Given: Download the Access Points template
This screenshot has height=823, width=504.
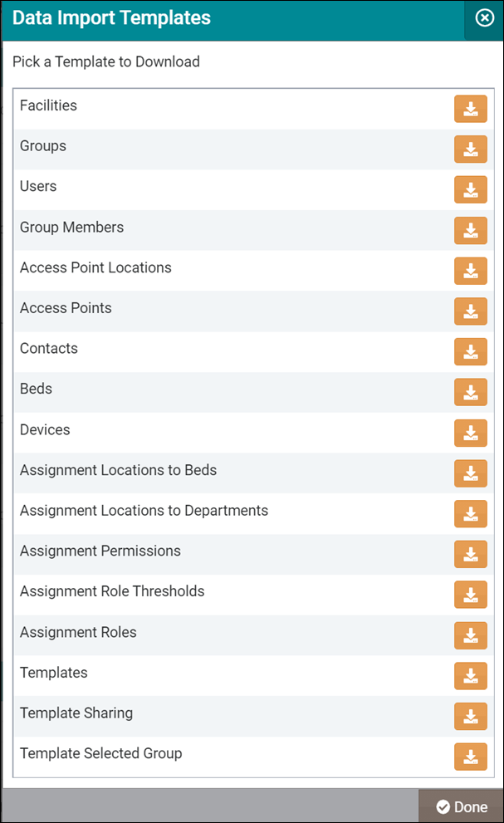Looking at the screenshot, I should [x=470, y=311].
